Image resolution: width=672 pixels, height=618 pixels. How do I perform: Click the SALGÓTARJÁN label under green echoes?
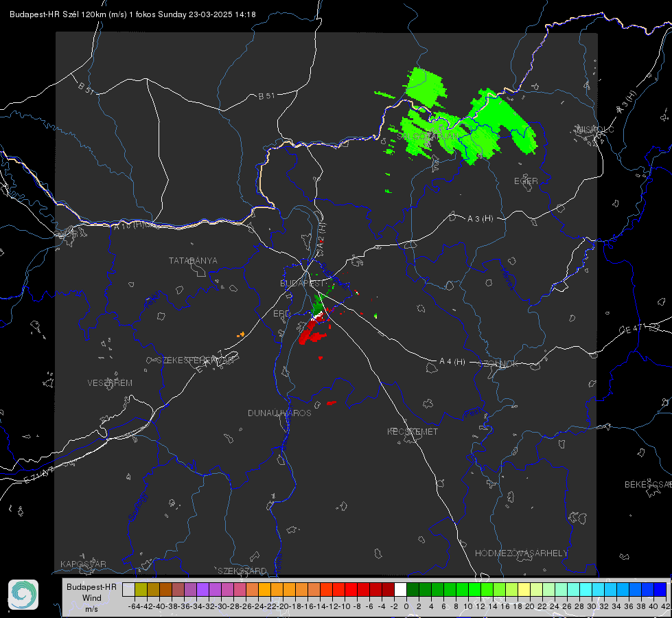point(428,137)
